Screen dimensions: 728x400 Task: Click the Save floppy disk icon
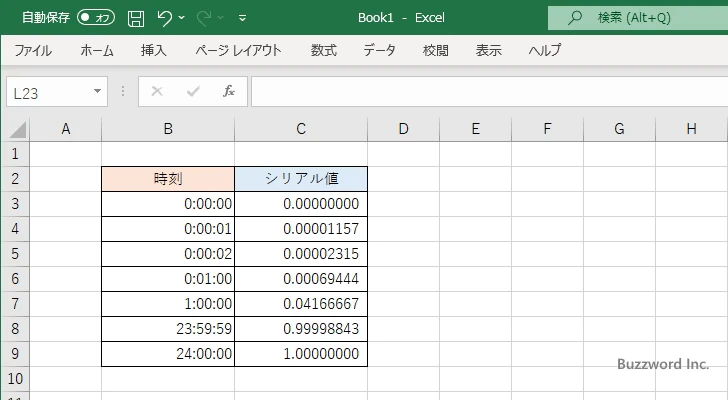click(x=136, y=18)
